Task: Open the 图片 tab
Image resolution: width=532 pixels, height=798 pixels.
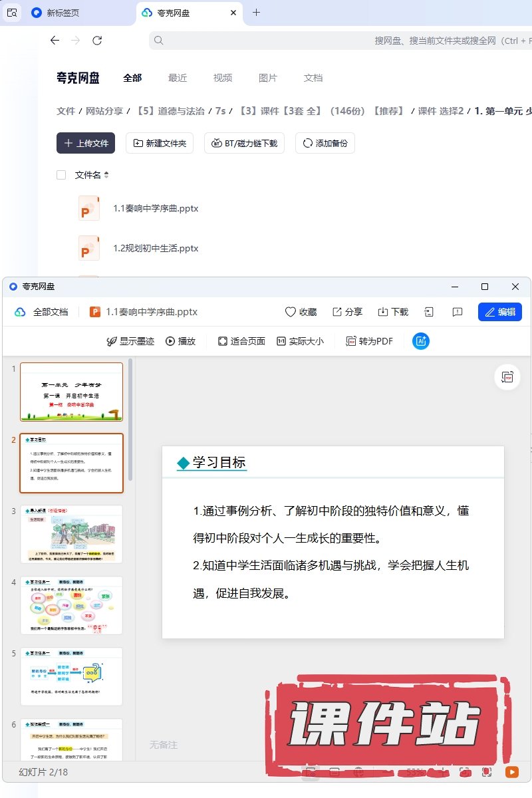Action: 267,78
